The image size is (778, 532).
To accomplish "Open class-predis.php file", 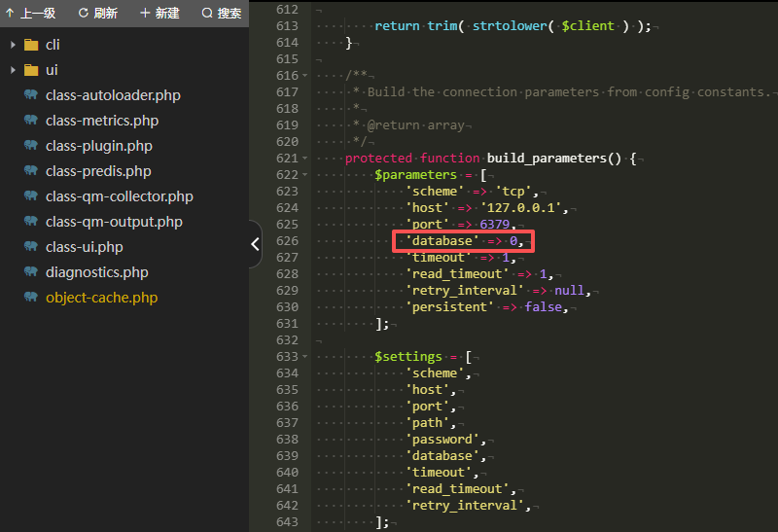I will point(98,171).
